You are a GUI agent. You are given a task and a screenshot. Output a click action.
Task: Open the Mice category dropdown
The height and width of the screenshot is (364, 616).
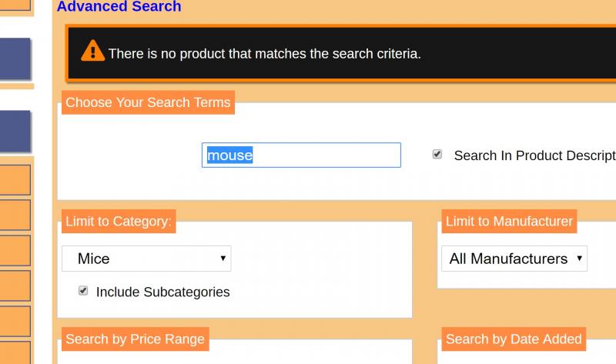click(146, 259)
